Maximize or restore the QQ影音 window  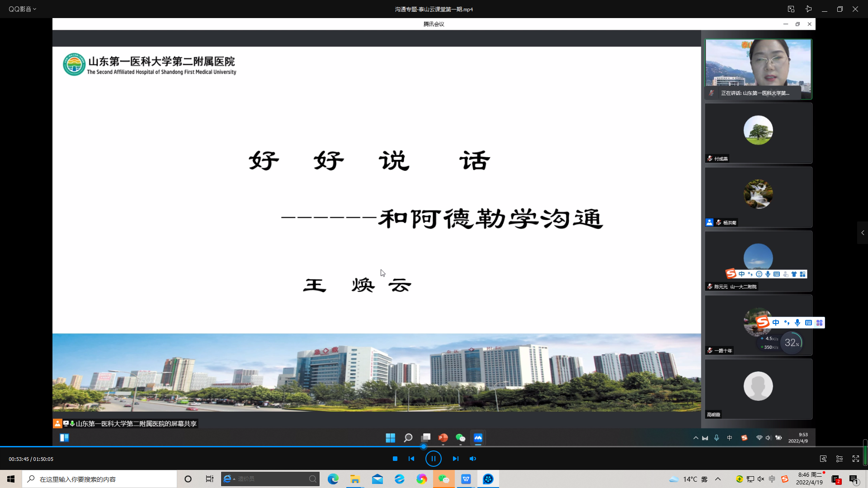pos(840,9)
